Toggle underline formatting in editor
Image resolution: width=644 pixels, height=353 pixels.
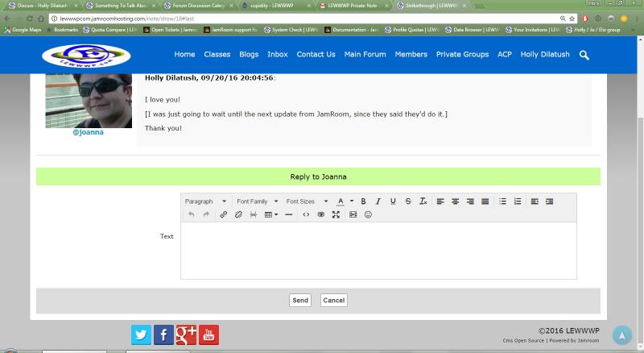coord(393,201)
